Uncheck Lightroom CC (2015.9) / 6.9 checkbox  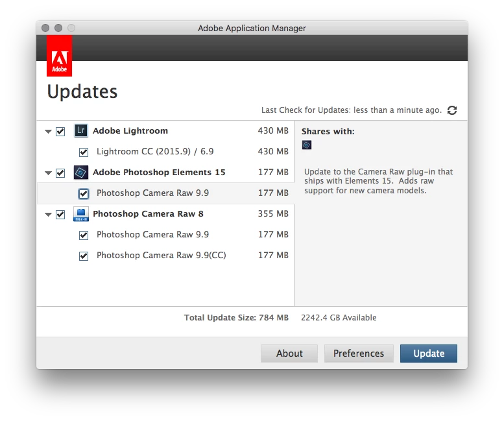click(84, 152)
